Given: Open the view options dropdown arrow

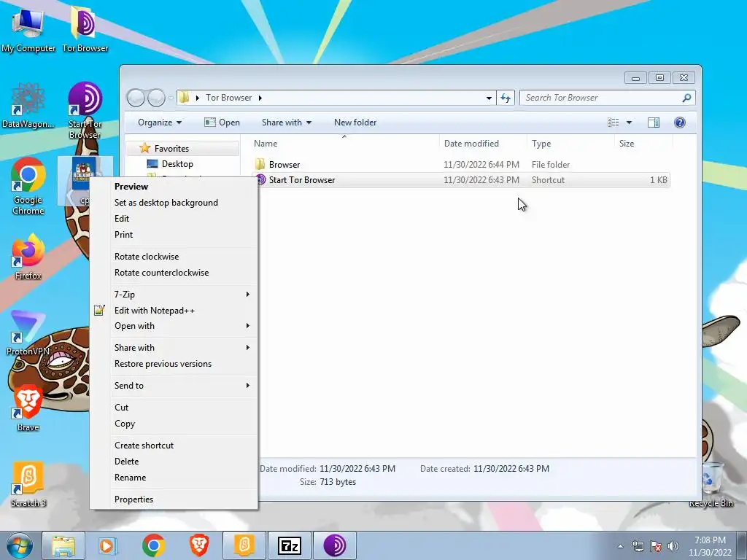Looking at the screenshot, I should (x=629, y=122).
